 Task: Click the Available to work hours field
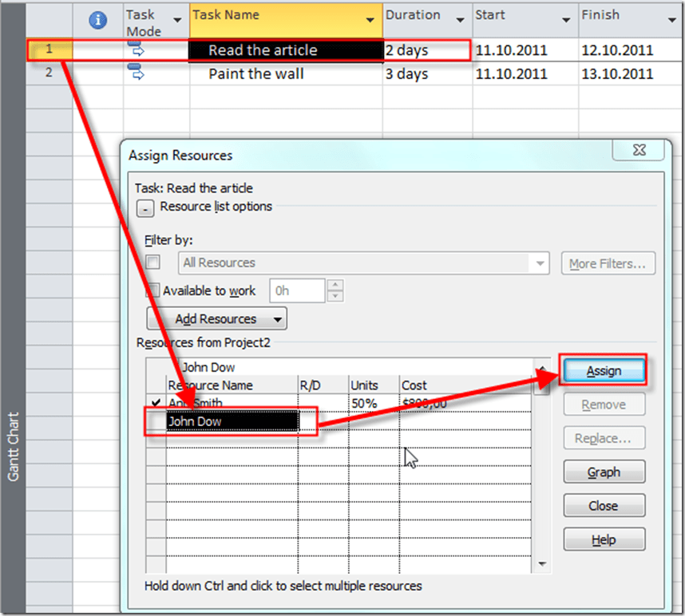[297, 291]
